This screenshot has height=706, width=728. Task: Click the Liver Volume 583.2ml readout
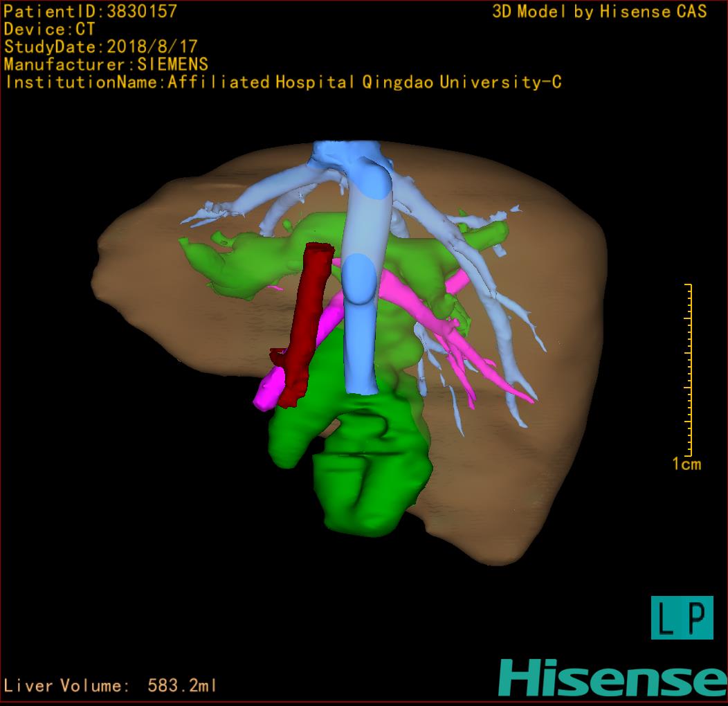[x=110, y=685]
